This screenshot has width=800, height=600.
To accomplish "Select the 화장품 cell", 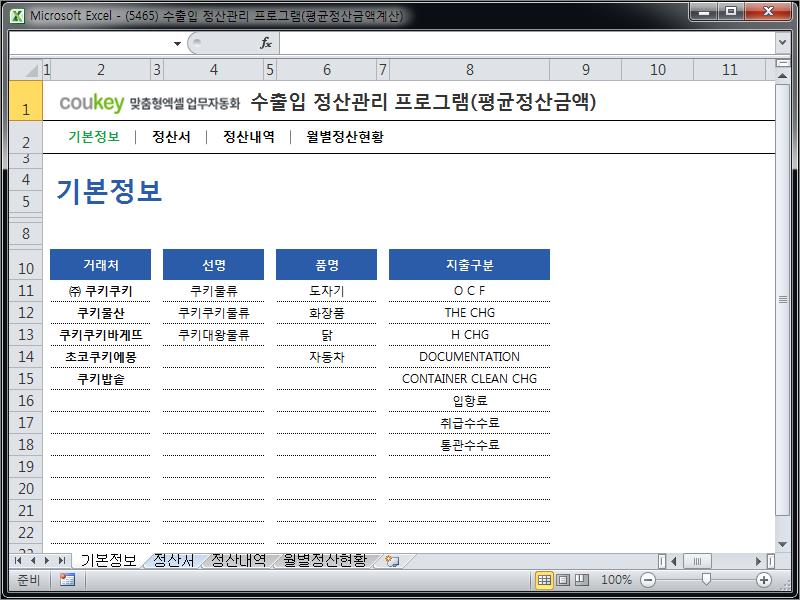I will point(327,313).
